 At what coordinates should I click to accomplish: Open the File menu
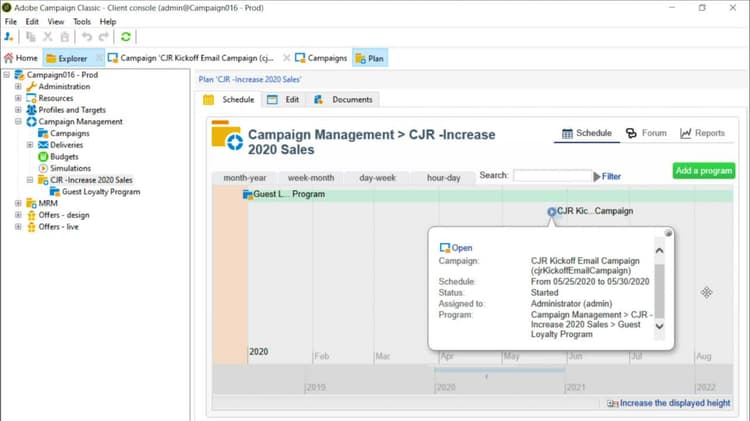coord(11,22)
